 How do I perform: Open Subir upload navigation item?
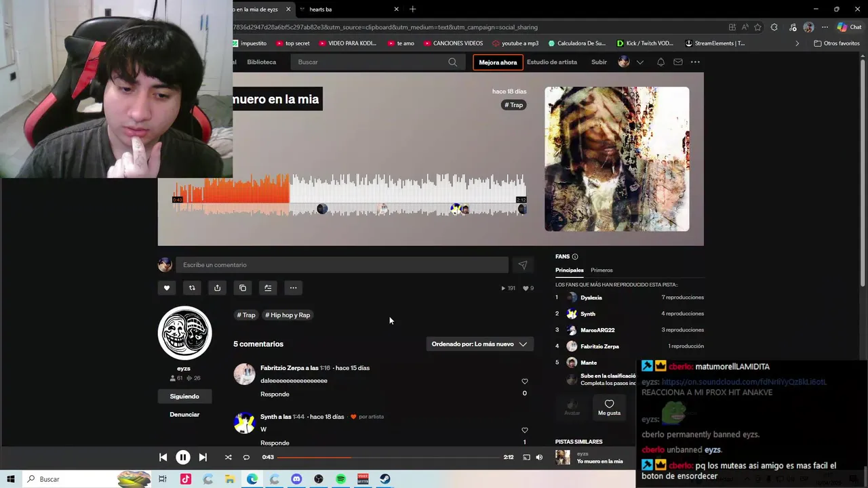599,62
